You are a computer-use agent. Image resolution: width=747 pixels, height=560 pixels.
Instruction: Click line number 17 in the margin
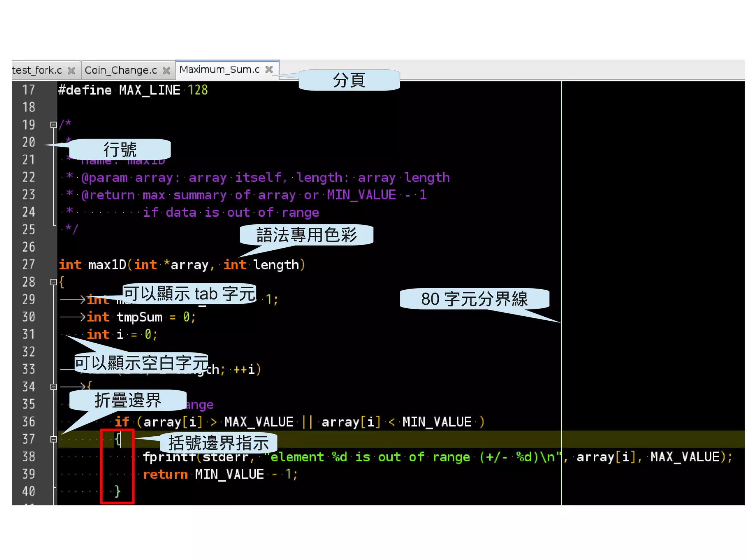tap(29, 90)
